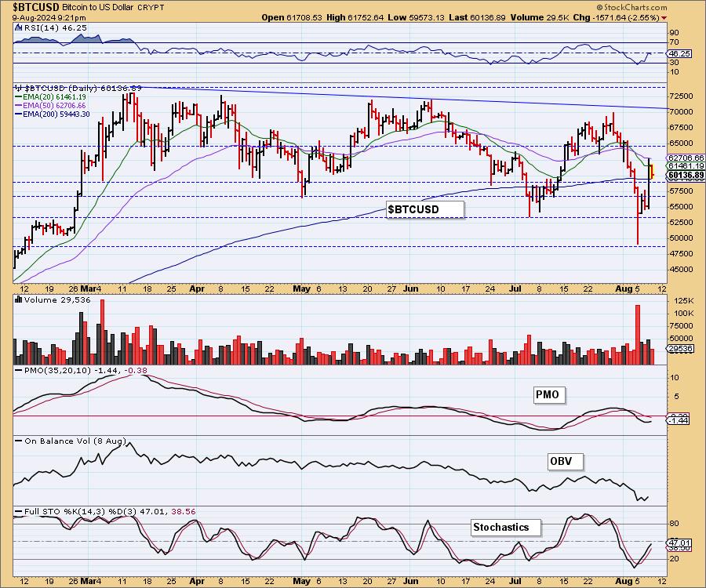706x588 pixels.
Task: Click the green EMA(20) legend line marker
Action: [x=19, y=96]
